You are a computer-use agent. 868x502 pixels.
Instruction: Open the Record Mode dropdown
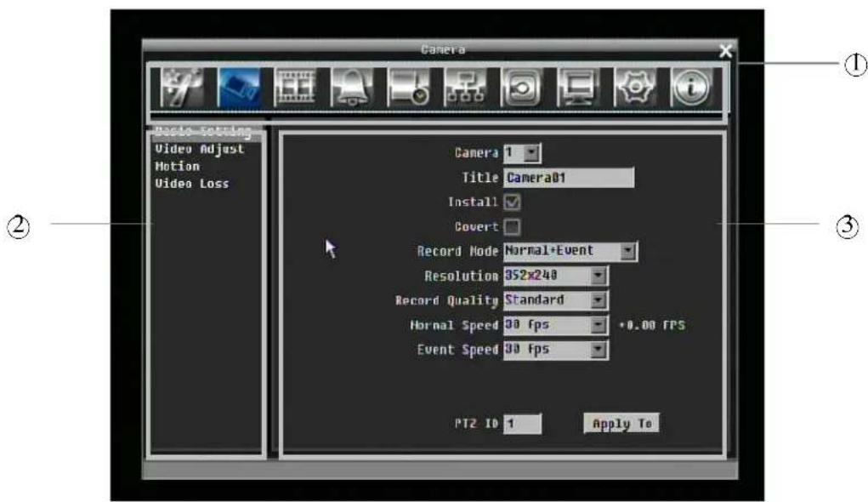tap(570, 251)
